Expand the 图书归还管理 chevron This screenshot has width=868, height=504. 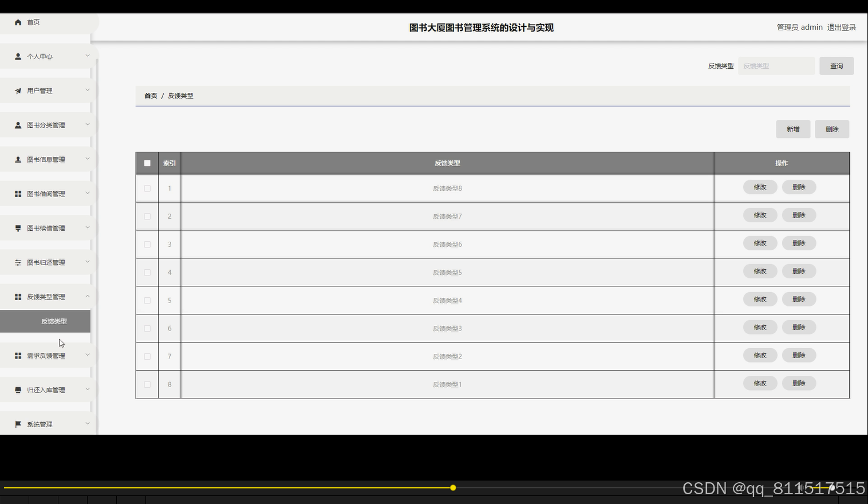(x=88, y=262)
